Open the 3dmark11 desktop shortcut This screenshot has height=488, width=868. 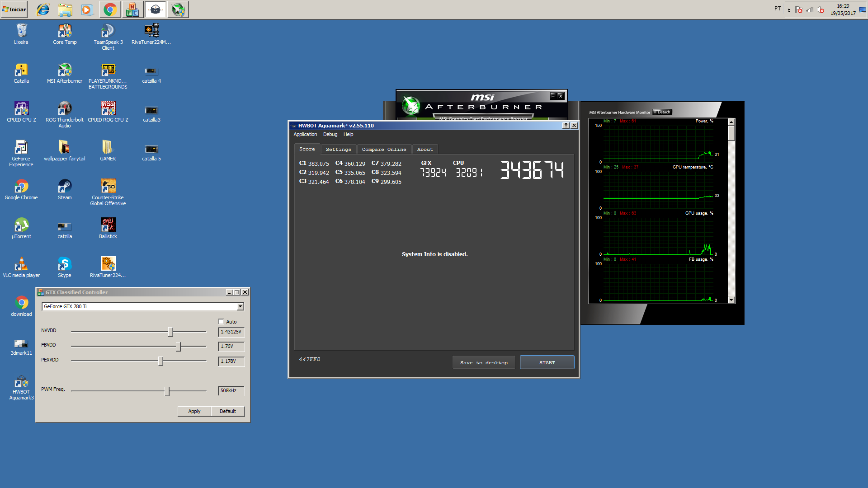(x=21, y=346)
